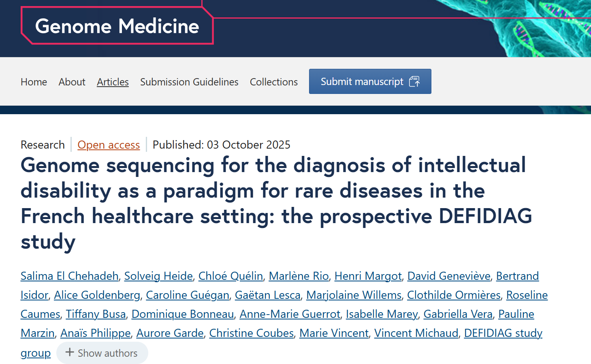Screen dimensions: 591x364
Task: Click the David Geneviève author link
Action: pos(449,276)
